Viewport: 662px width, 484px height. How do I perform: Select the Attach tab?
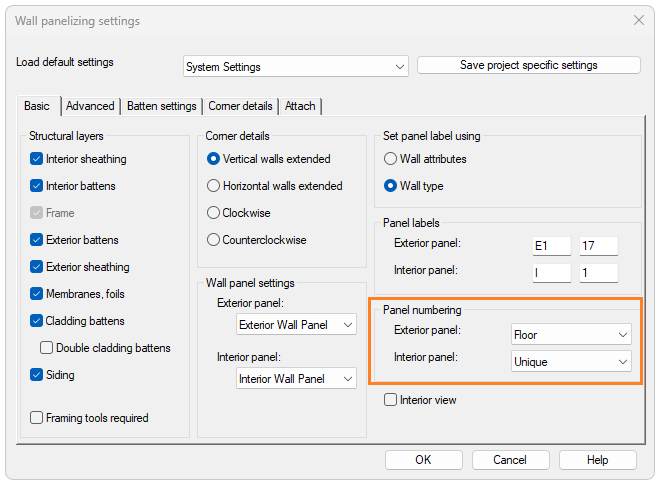click(x=300, y=106)
